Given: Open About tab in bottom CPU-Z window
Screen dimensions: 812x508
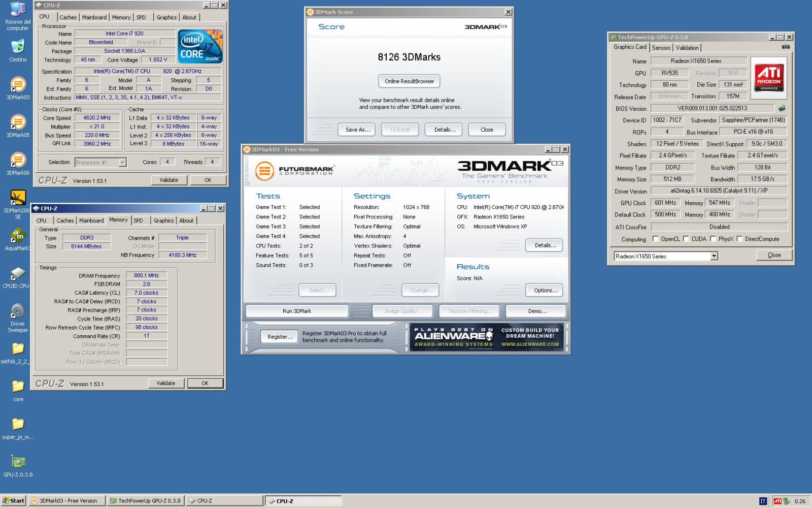Looking at the screenshot, I should 186,220.
